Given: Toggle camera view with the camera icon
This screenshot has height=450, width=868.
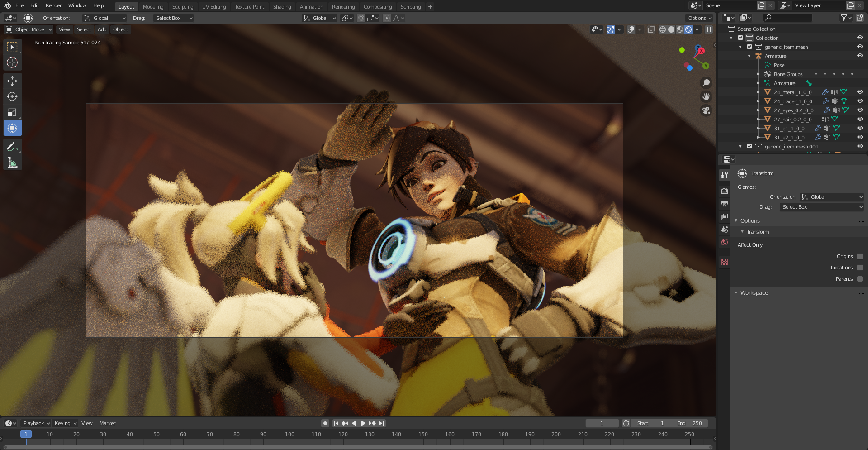Looking at the screenshot, I should pyautogui.click(x=706, y=110).
